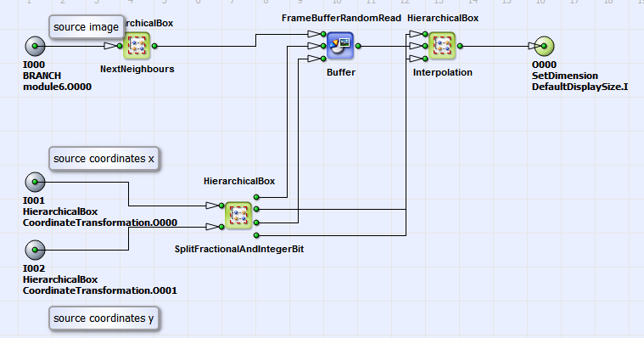Click the 'CoordinateTransformation.O001' text
The image size is (644, 338).
[x=100, y=290]
